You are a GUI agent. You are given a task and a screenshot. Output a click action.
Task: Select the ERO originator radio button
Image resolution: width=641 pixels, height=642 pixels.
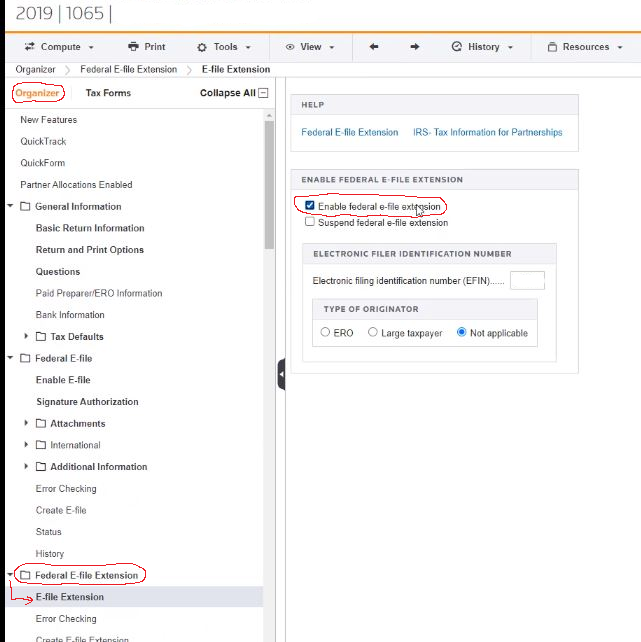click(x=325, y=332)
